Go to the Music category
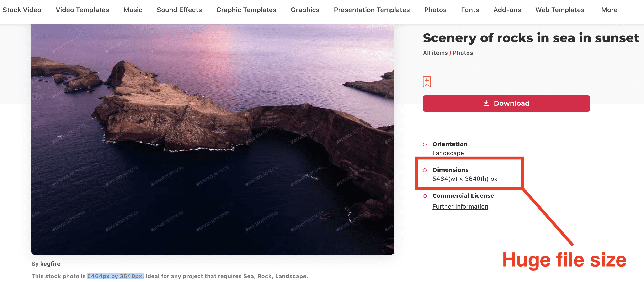 [x=133, y=10]
